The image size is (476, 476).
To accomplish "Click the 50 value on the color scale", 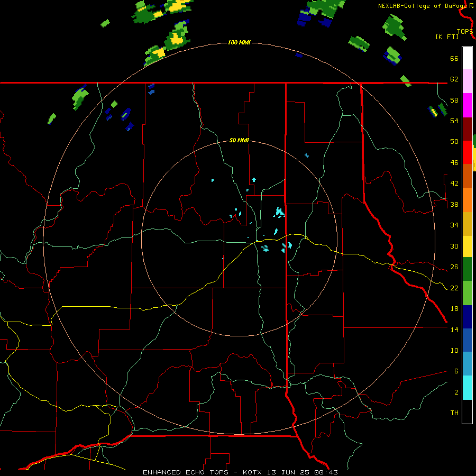I will pos(454,141).
